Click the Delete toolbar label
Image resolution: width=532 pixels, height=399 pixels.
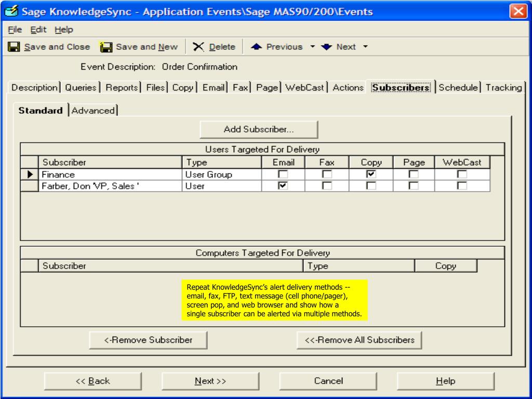pos(222,47)
